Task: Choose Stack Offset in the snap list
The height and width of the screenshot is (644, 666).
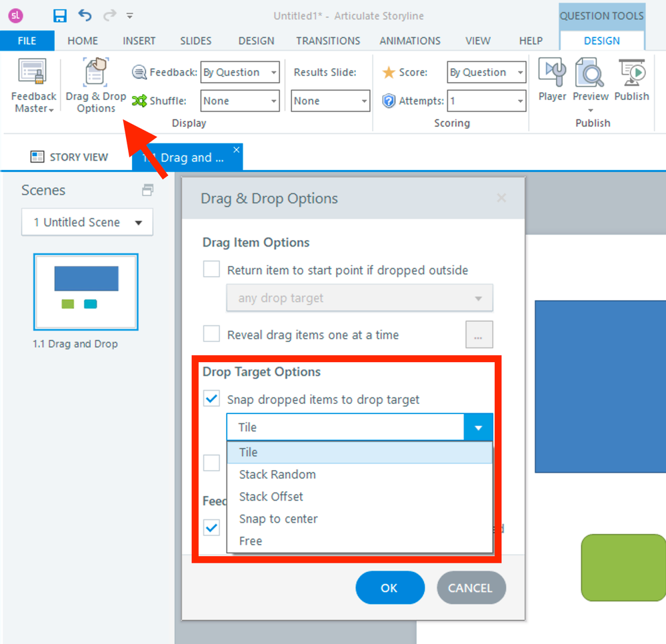Action: click(x=359, y=497)
